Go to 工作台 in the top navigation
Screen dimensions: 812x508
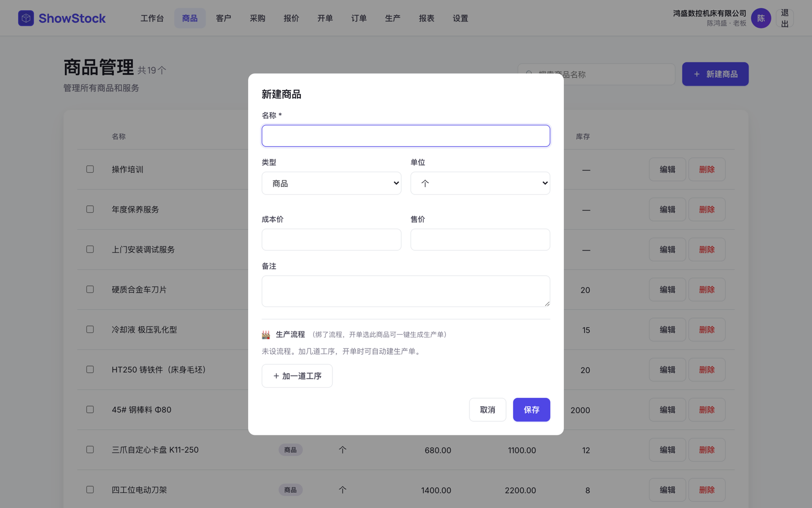pos(152,18)
